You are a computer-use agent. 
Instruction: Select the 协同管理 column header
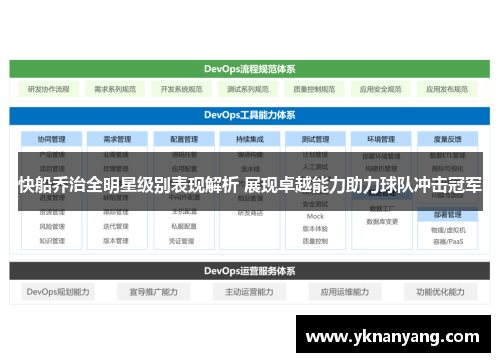[51, 139]
